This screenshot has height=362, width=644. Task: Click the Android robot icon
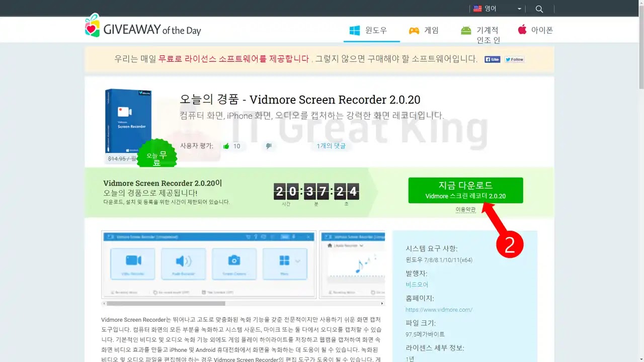coord(466,30)
